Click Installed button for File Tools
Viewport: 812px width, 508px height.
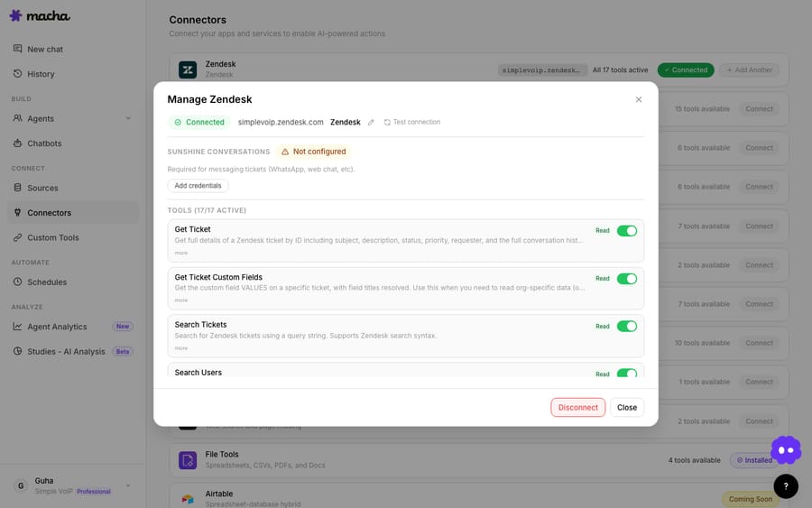[754, 460]
